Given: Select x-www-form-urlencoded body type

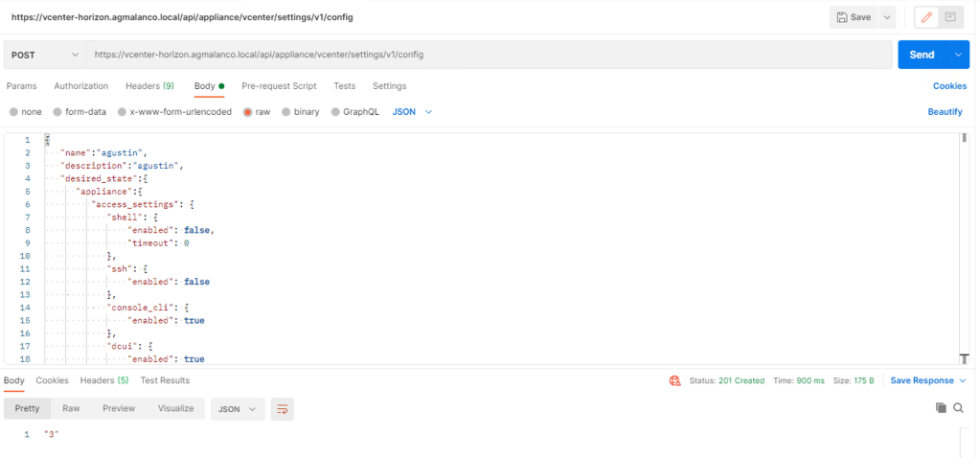Looking at the screenshot, I should [174, 112].
